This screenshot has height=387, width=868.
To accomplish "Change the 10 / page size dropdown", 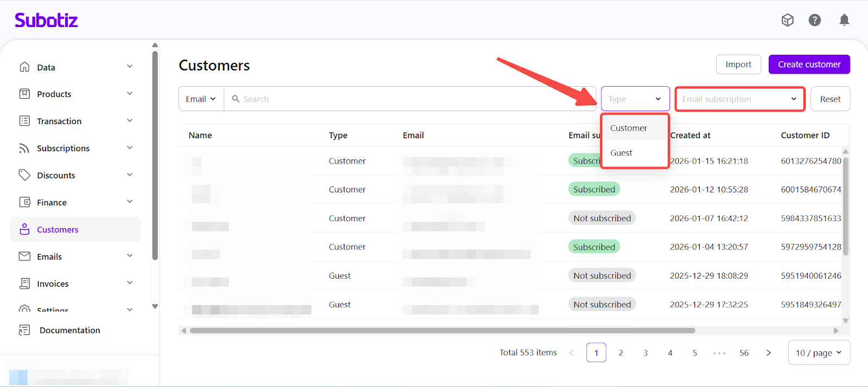I will click(819, 353).
